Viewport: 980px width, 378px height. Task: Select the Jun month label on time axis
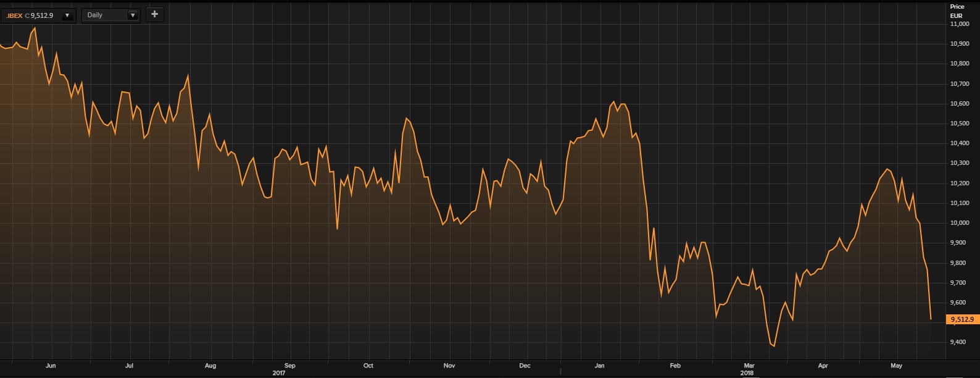pos(51,366)
